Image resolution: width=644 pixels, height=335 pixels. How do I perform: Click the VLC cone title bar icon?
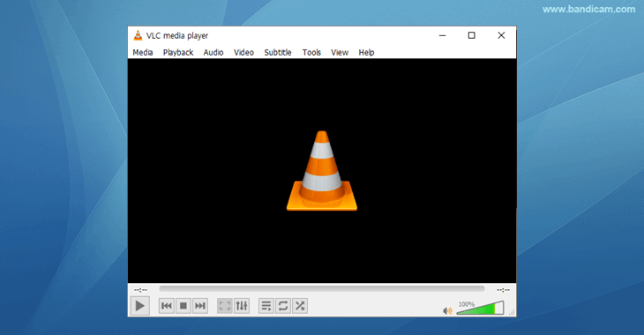click(138, 35)
